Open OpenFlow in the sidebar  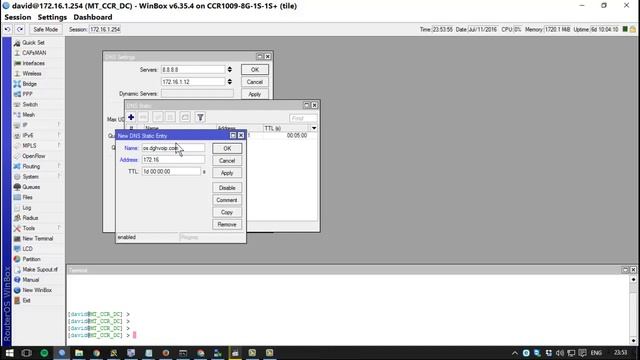pos(33,156)
